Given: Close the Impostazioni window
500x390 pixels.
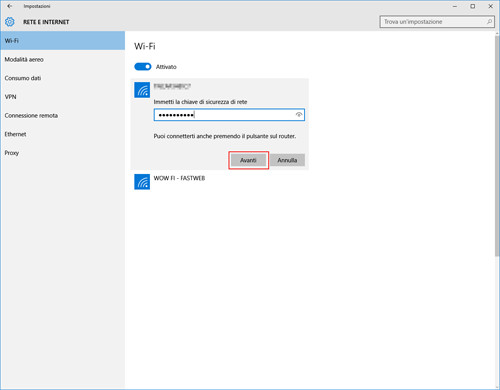Looking at the screenshot, I should (x=490, y=6).
